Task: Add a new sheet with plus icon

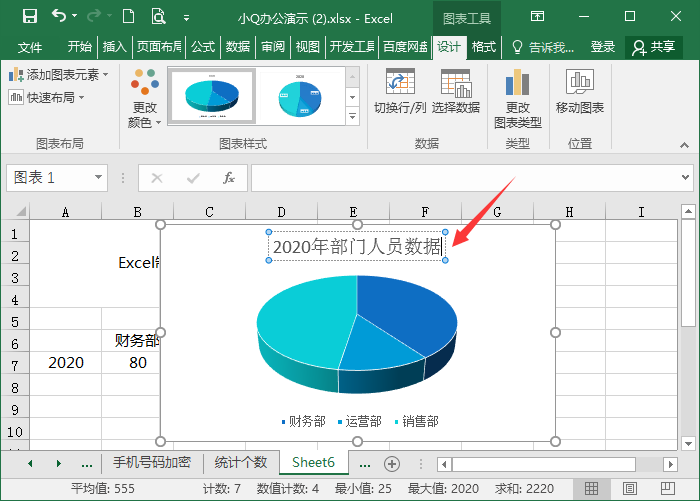Action: (x=392, y=464)
